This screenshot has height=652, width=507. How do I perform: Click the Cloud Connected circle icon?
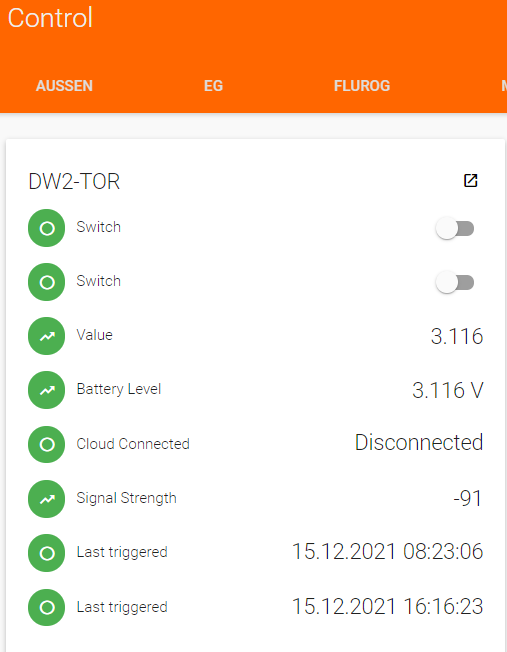[47, 444]
